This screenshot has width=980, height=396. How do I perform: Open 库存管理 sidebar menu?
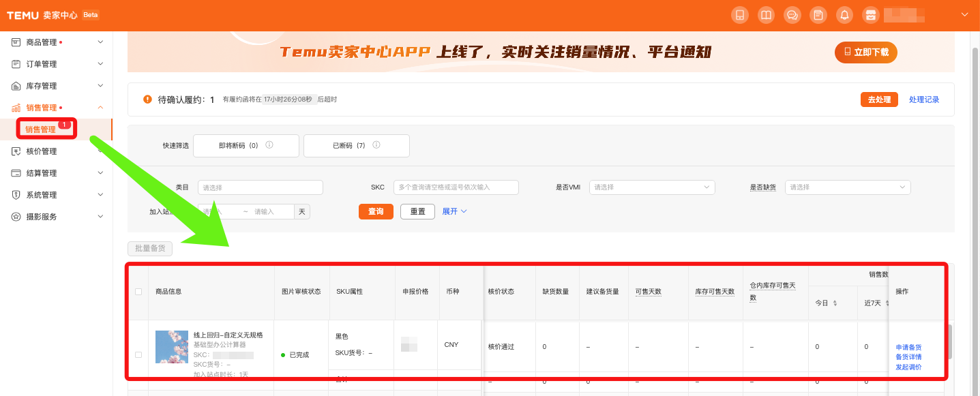(x=57, y=86)
